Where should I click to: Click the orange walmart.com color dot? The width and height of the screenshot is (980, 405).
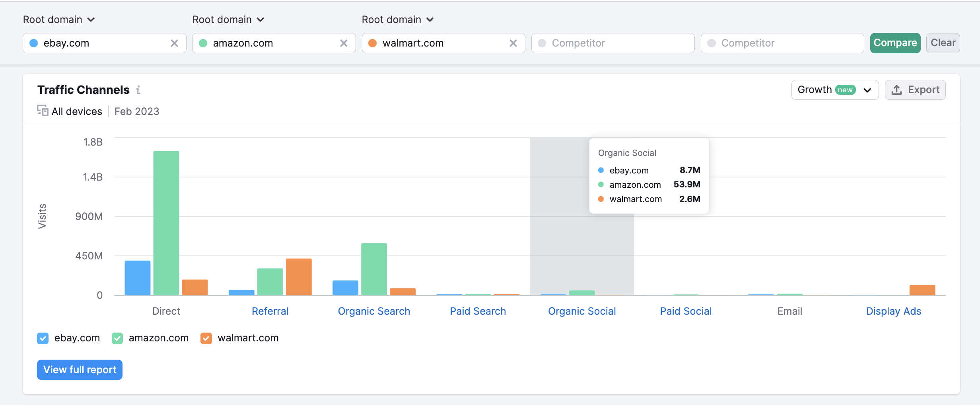click(373, 43)
